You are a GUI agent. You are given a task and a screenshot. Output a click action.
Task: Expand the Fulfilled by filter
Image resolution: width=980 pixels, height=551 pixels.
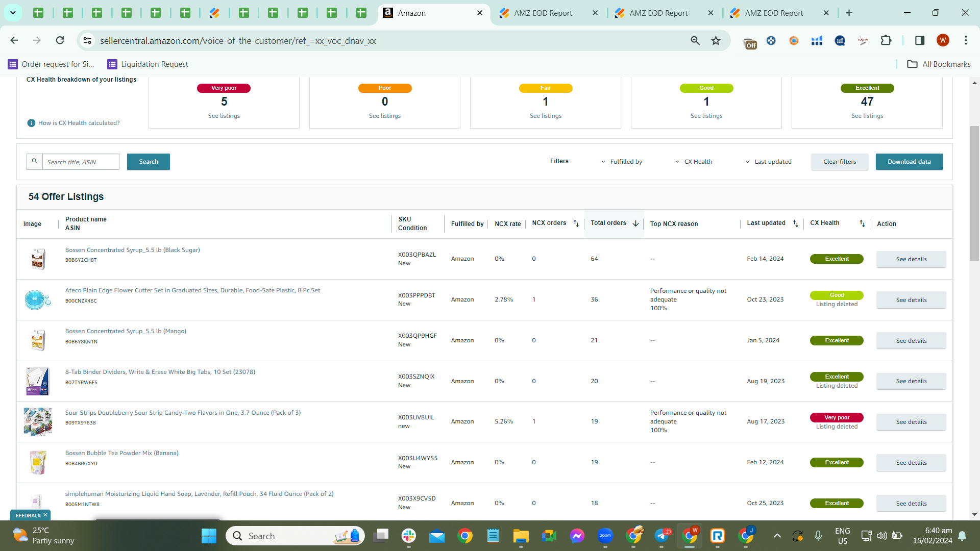[x=621, y=162]
